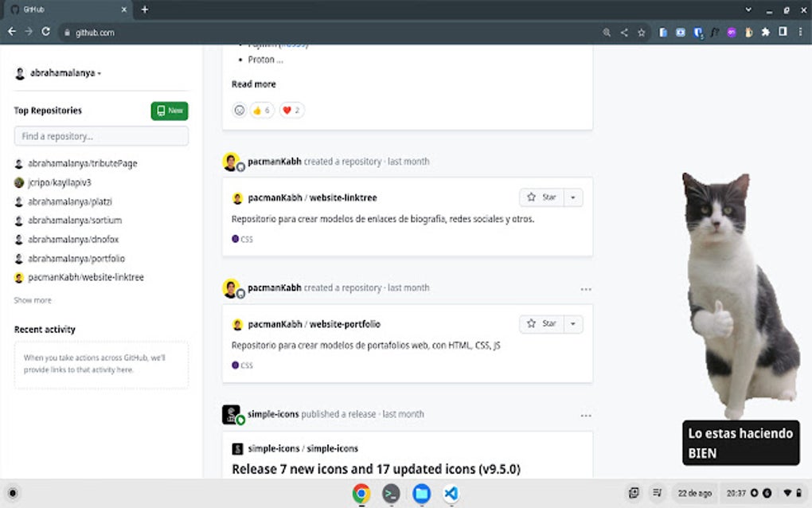Open the Star dropdown next to website-portfolio
The image size is (812, 508).
[572, 323]
